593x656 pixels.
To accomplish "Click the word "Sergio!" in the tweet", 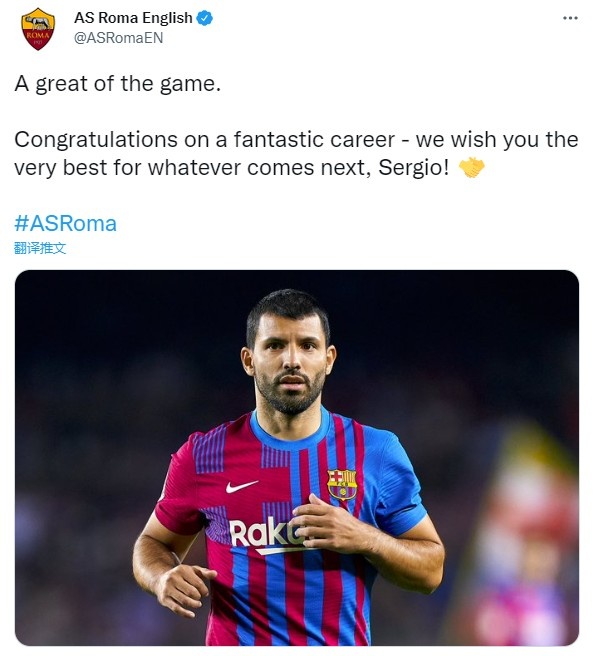I will (x=414, y=168).
